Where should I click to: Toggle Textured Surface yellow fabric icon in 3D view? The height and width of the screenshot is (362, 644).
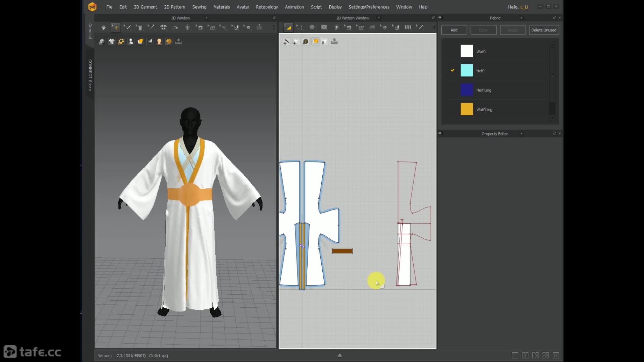point(140,42)
